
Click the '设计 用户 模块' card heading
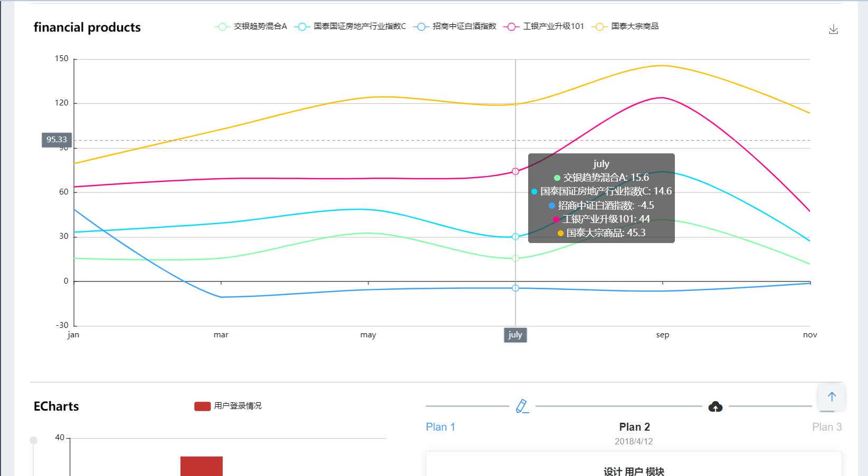(x=634, y=471)
